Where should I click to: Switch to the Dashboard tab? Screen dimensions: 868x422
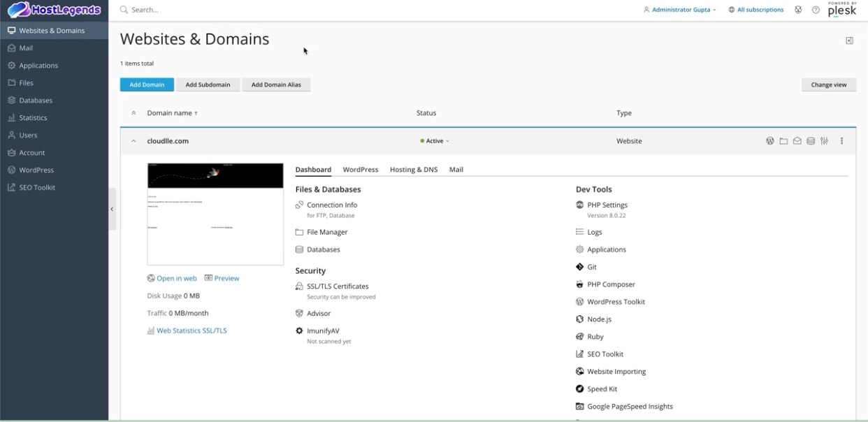click(x=313, y=170)
